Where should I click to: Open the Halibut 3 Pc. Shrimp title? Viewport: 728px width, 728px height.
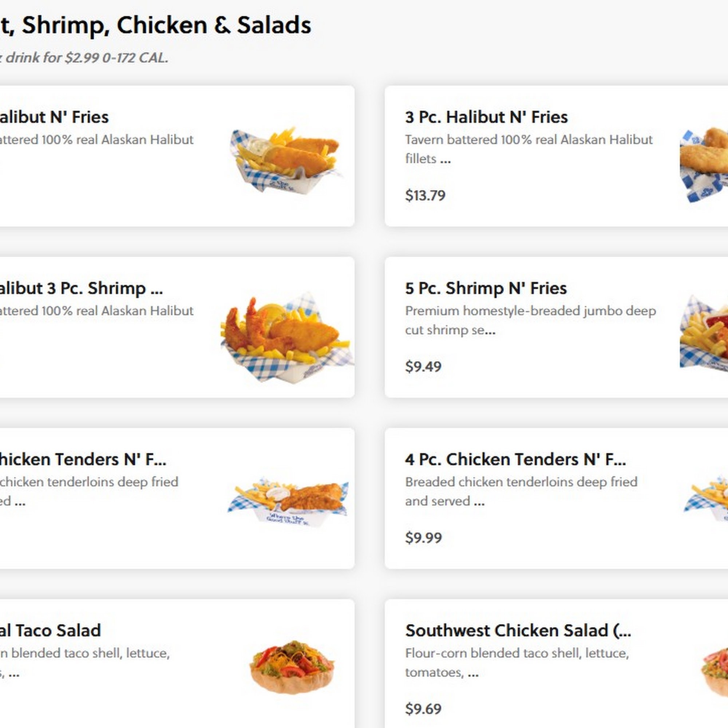point(81,288)
